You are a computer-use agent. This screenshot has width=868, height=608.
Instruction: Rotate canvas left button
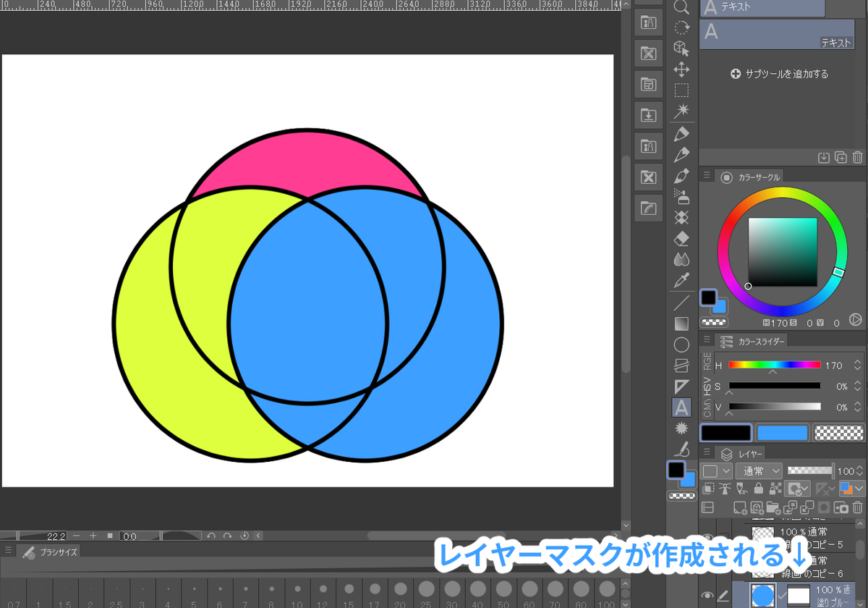[211, 536]
